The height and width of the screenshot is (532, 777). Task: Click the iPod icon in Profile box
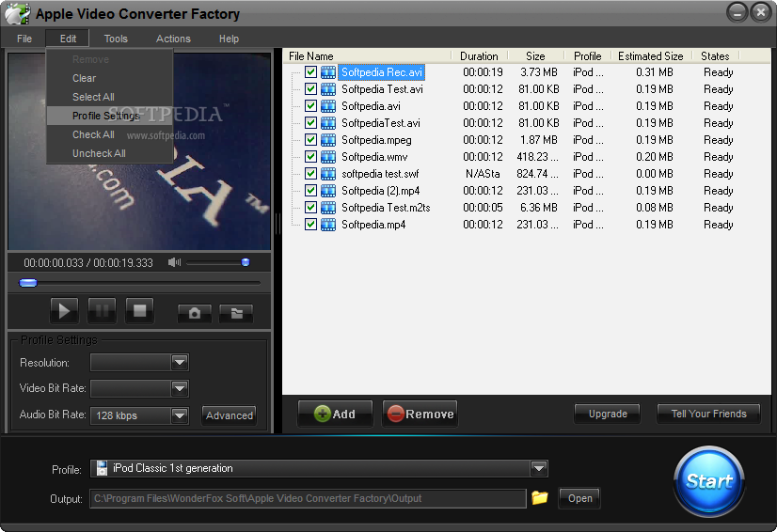(x=102, y=468)
